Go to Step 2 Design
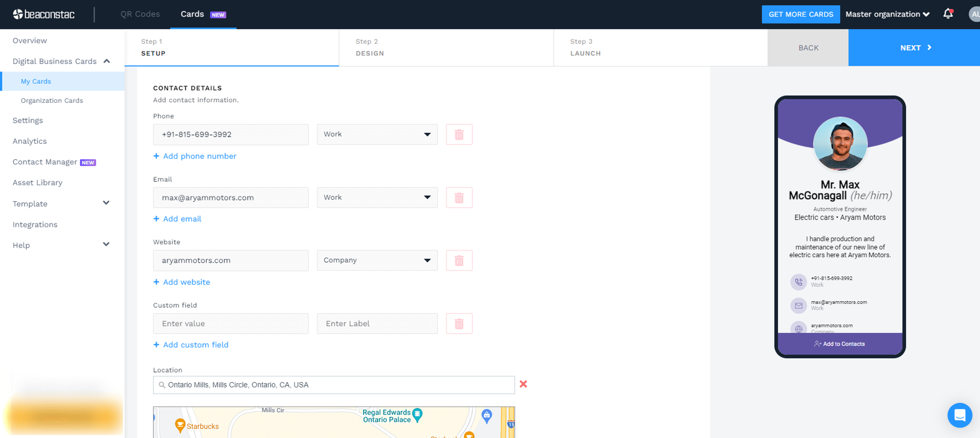 pos(369,47)
